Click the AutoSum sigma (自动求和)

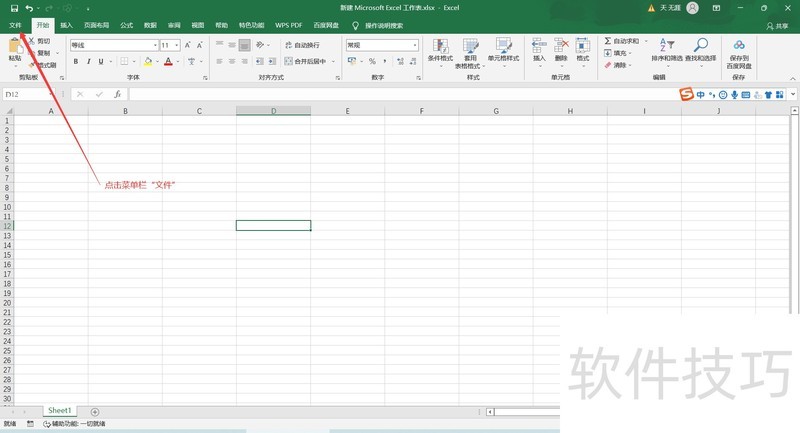point(621,41)
